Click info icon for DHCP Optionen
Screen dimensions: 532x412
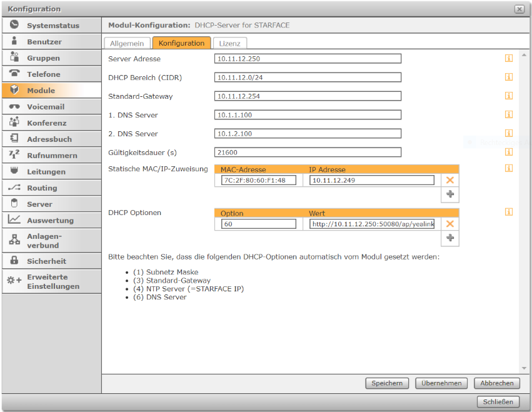point(509,212)
